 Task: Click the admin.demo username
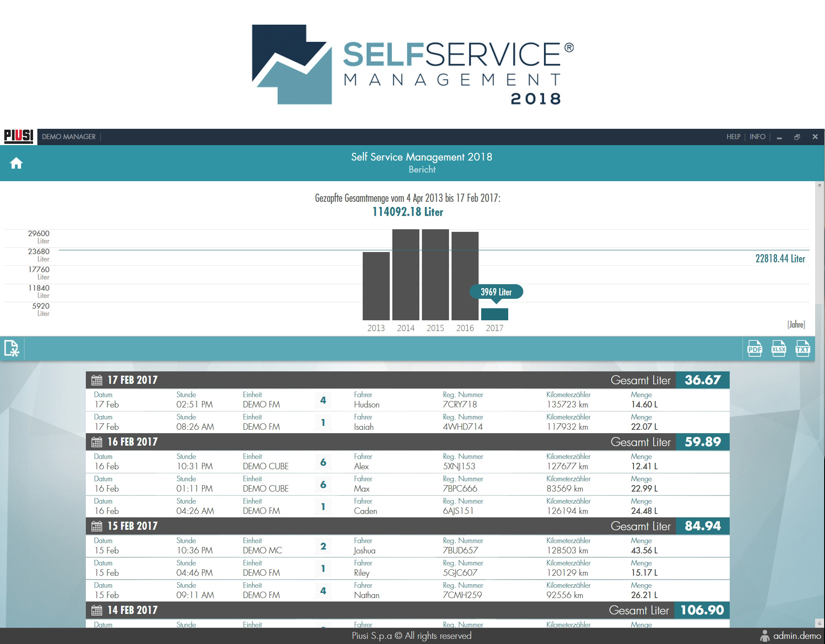[797, 636]
